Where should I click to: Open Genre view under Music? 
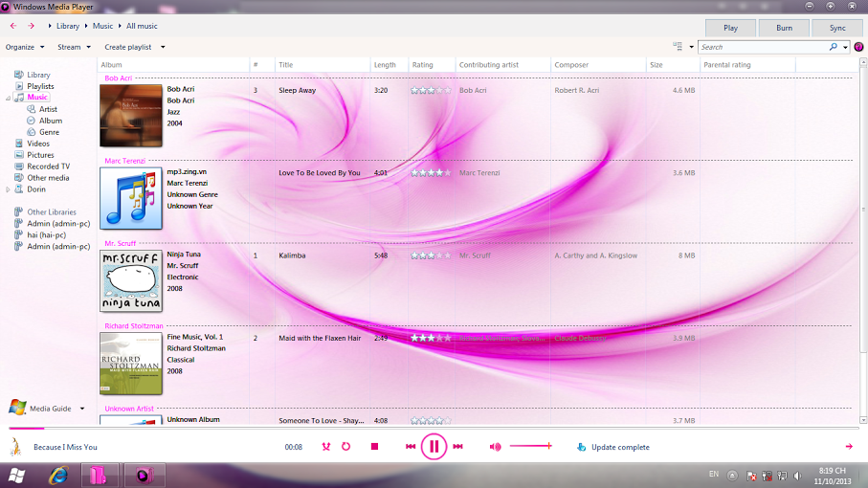pos(49,132)
